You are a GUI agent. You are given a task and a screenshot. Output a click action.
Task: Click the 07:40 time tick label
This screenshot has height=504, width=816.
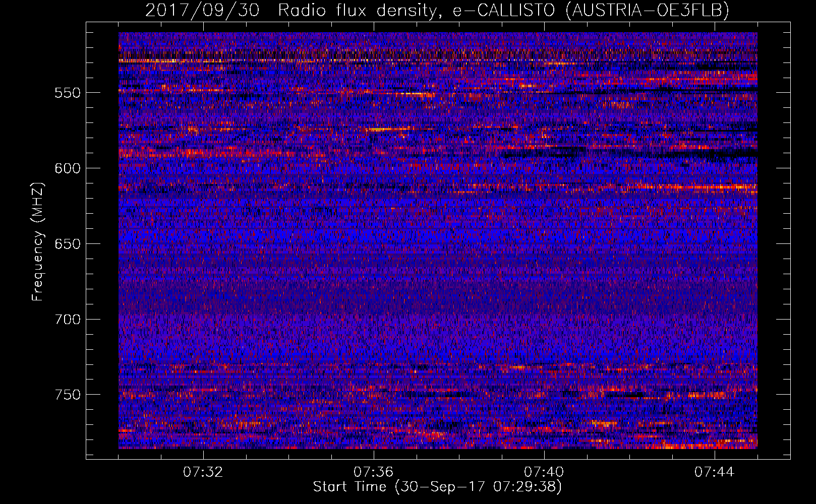click(544, 472)
